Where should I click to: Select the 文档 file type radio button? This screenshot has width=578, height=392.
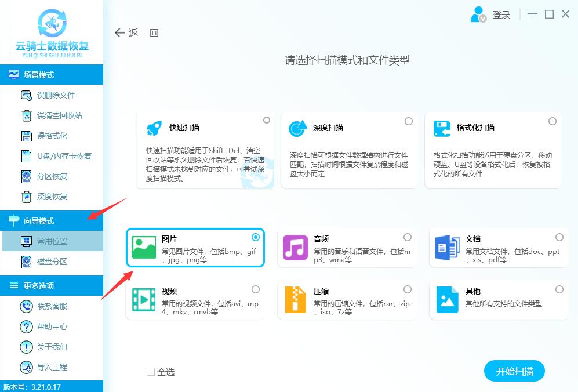[559, 237]
